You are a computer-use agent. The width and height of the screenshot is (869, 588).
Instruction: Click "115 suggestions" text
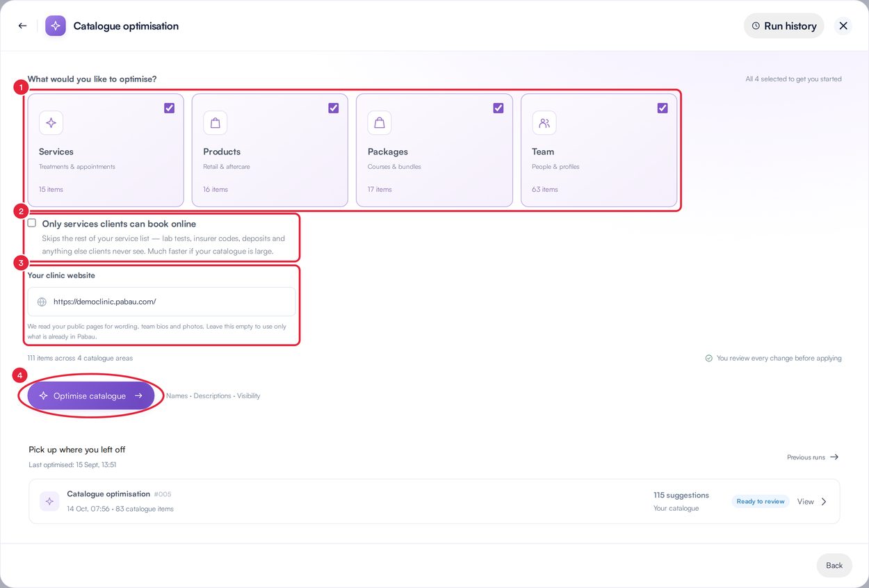click(681, 496)
